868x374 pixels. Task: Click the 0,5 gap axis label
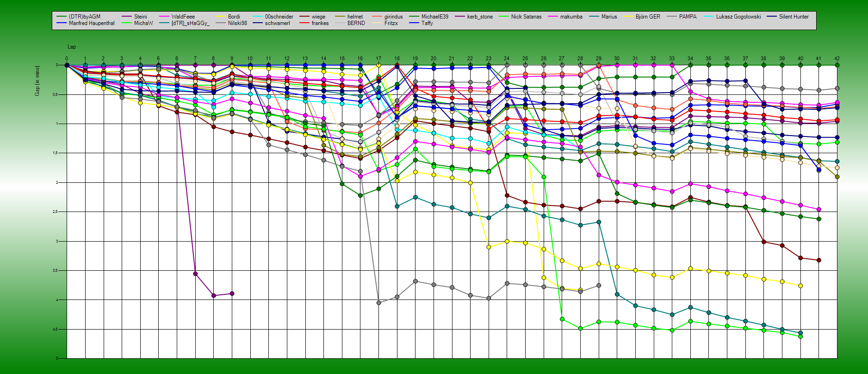click(56, 94)
